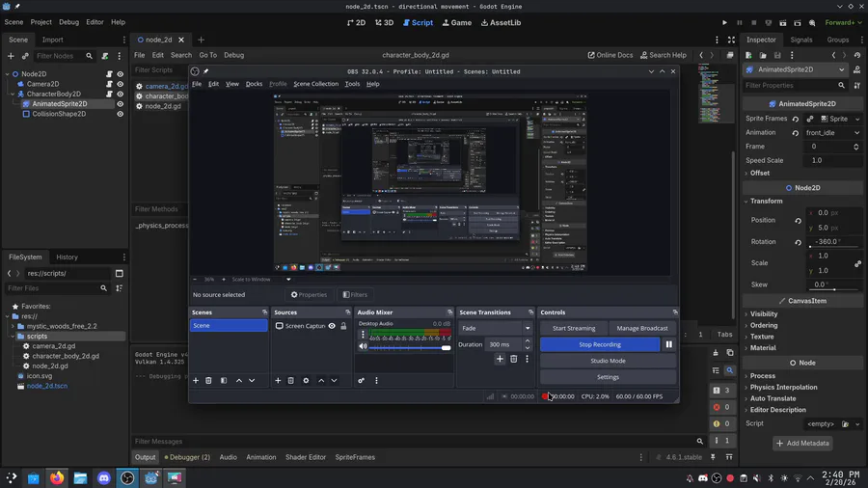
Task: Switch to the Signals tab
Action: tap(801, 40)
